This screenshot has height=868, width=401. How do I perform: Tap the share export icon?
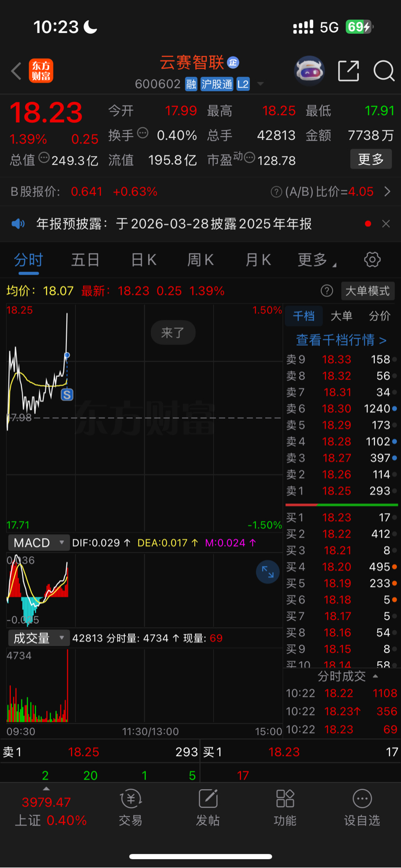(x=348, y=70)
